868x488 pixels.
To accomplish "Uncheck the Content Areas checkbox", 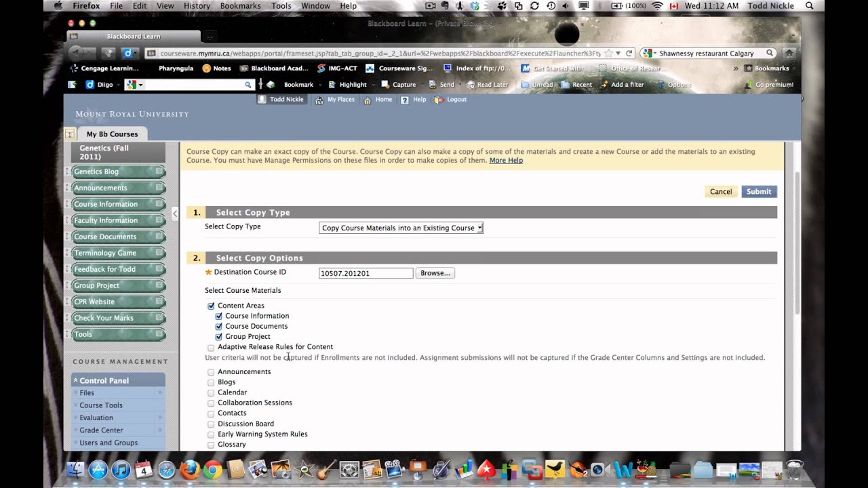I will pyautogui.click(x=211, y=306).
